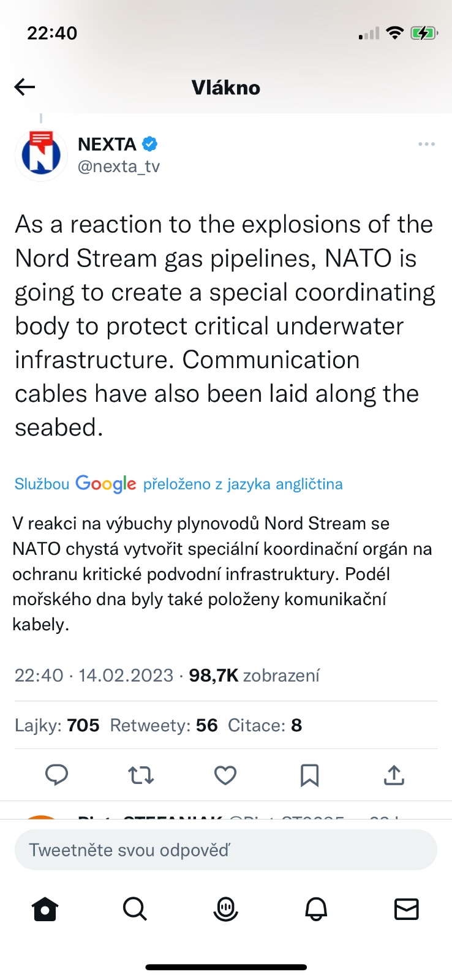The height and width of the screenshot is (980, 452).
Task: Tap the 'Tweetněte svou odpověď' reply field
Action: point(225,850)
